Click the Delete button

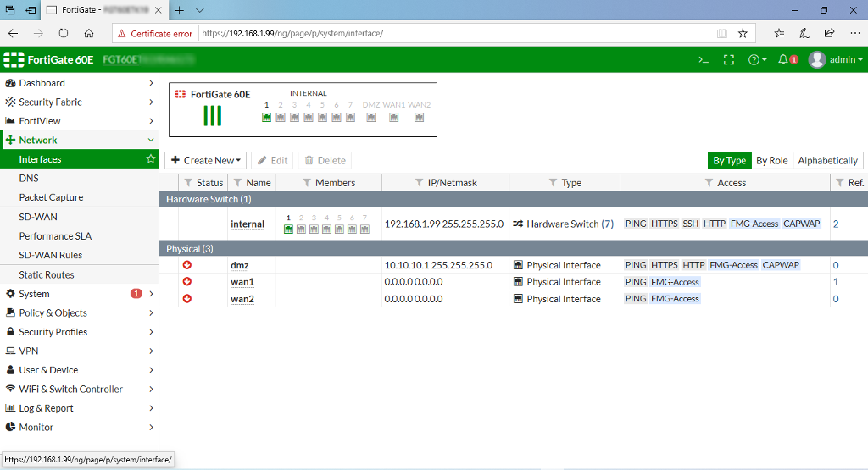(x=325, y=160)
